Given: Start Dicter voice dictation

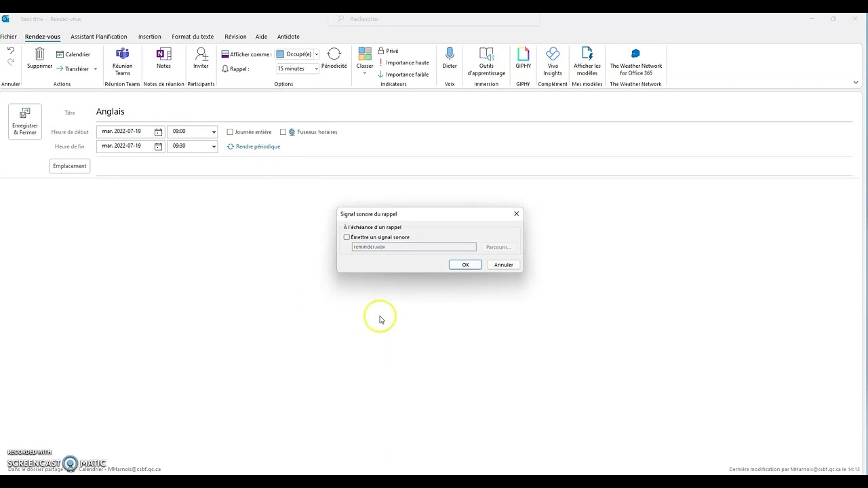Looking at the screenshot, I should (x=450, y=58).
